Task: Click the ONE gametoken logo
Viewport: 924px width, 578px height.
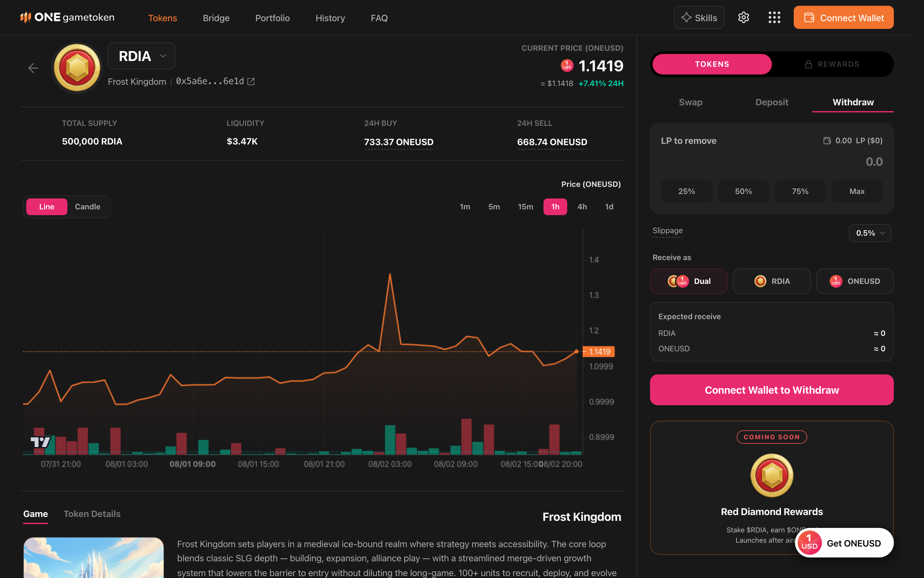Action: 67,17
